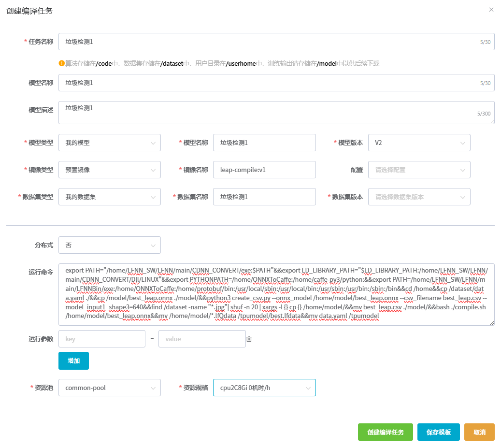The width and height of the screenshot is (501, 448).
Task: Expand the 模型版本 V2 dropdown
Action: coord(419,143)
